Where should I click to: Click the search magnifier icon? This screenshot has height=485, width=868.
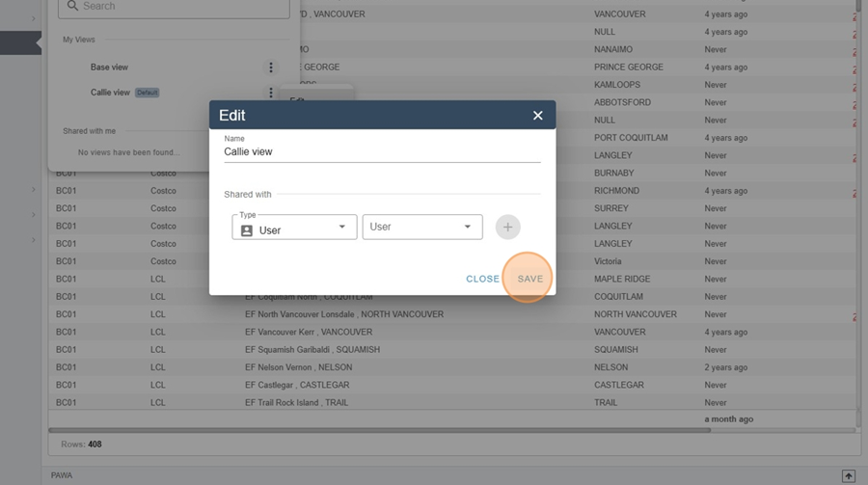72,6
